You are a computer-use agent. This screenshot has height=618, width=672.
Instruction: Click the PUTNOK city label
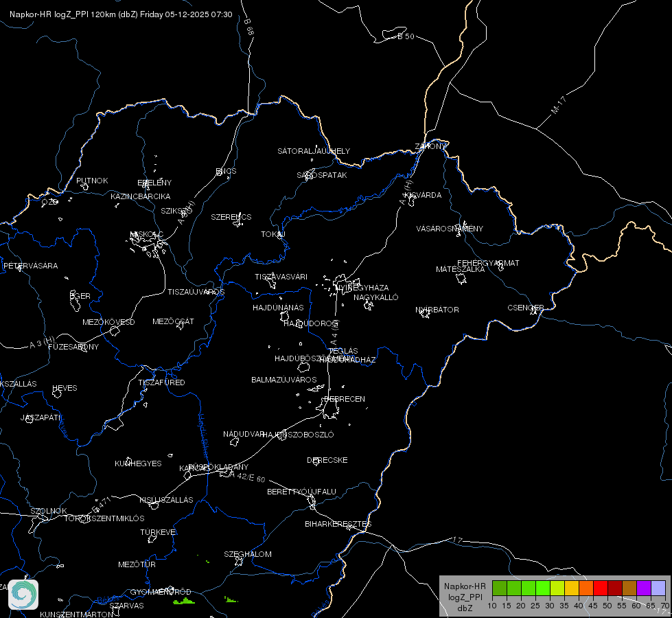coord(92,181)
